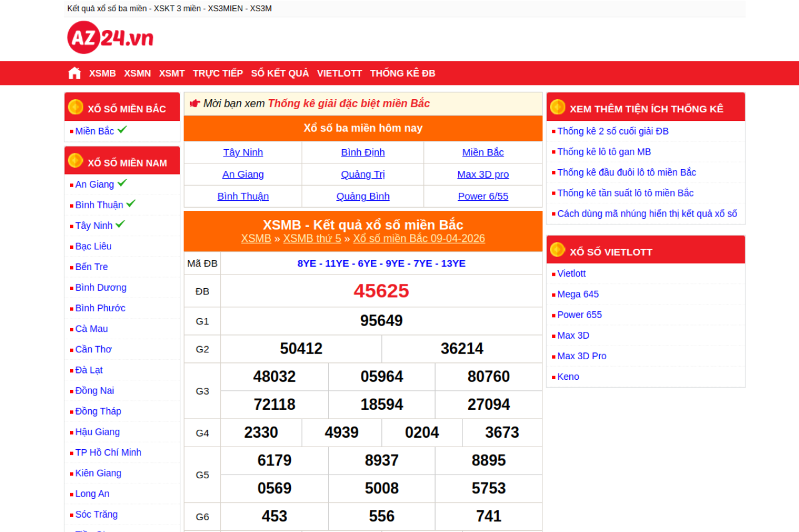Open Mega 645 in Vietlott sidebar
799x532 pixels.
pos(577,294)
